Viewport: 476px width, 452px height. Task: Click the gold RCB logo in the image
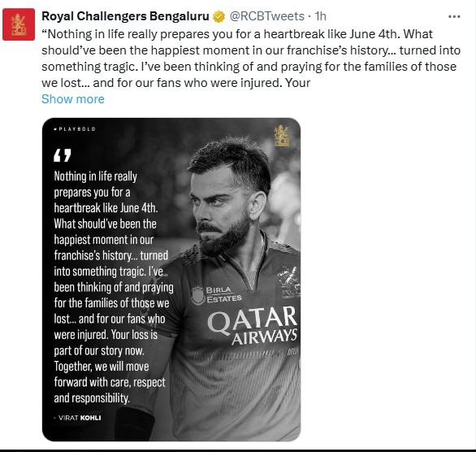(282, 136)
